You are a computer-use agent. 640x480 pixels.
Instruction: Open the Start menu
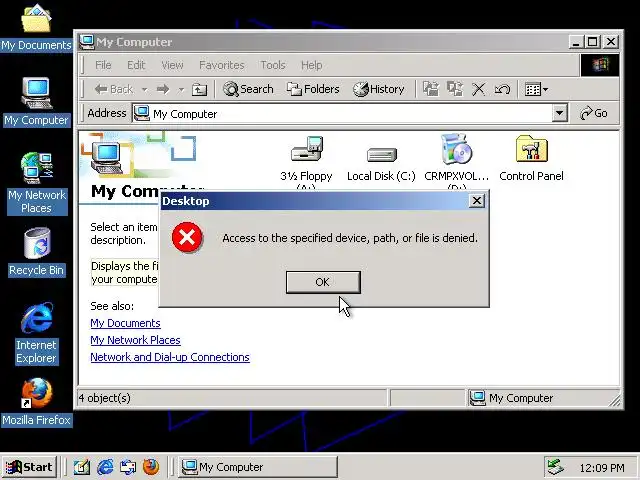[29, 467]
